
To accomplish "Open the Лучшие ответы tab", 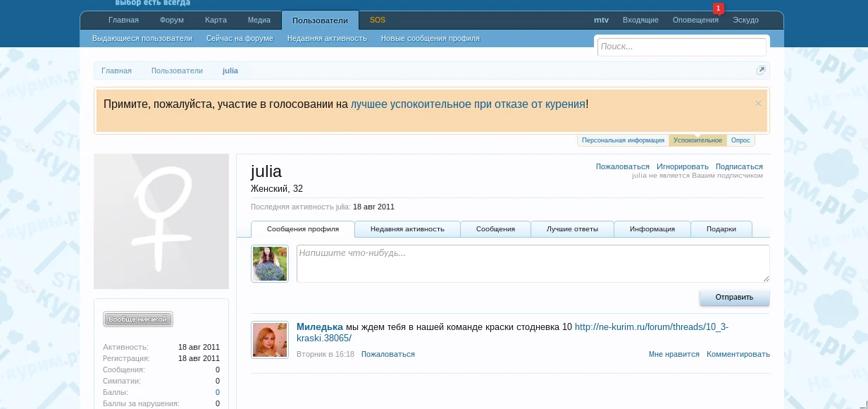I will (572, 229).
